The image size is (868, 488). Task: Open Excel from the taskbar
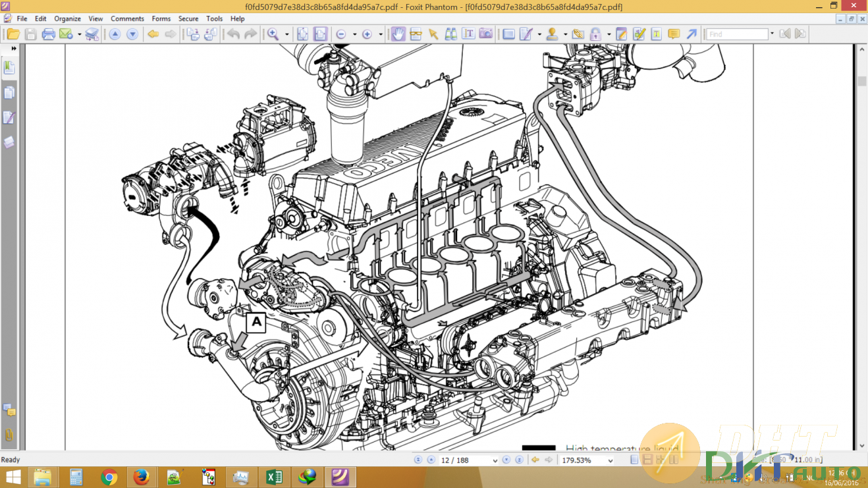pos(274,477)
